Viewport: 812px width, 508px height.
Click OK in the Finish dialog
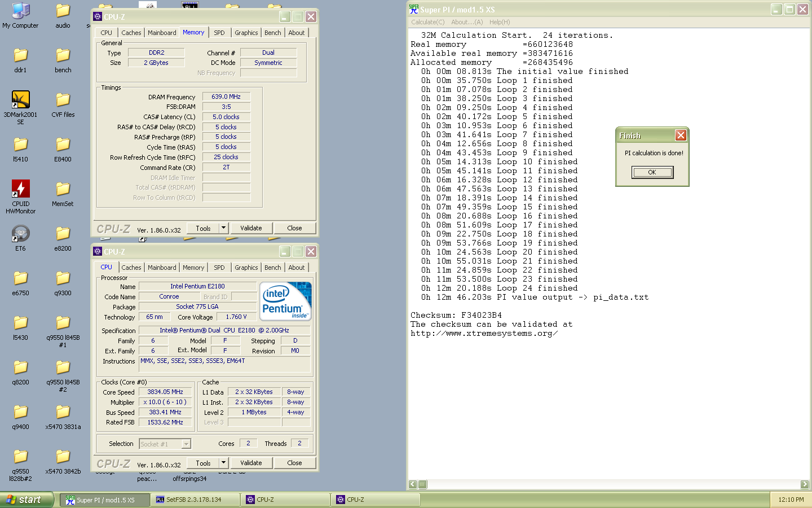point(652,172)
